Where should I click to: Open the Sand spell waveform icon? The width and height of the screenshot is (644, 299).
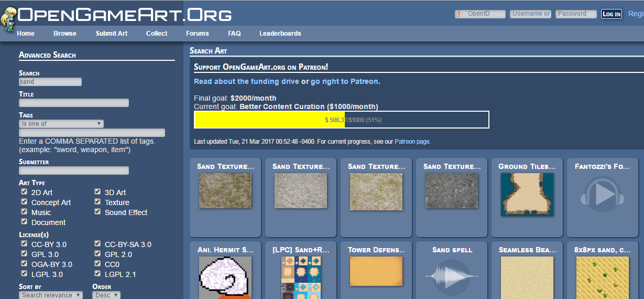coord(452,276)
